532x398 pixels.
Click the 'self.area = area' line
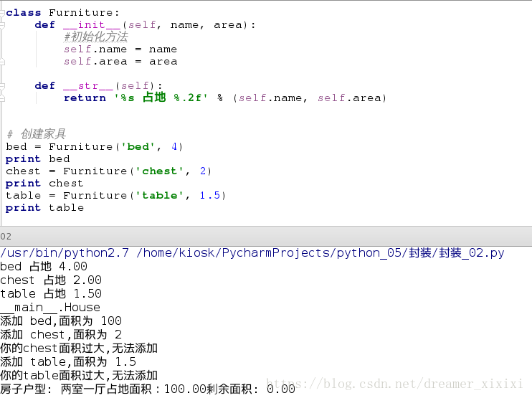[120, 62]
